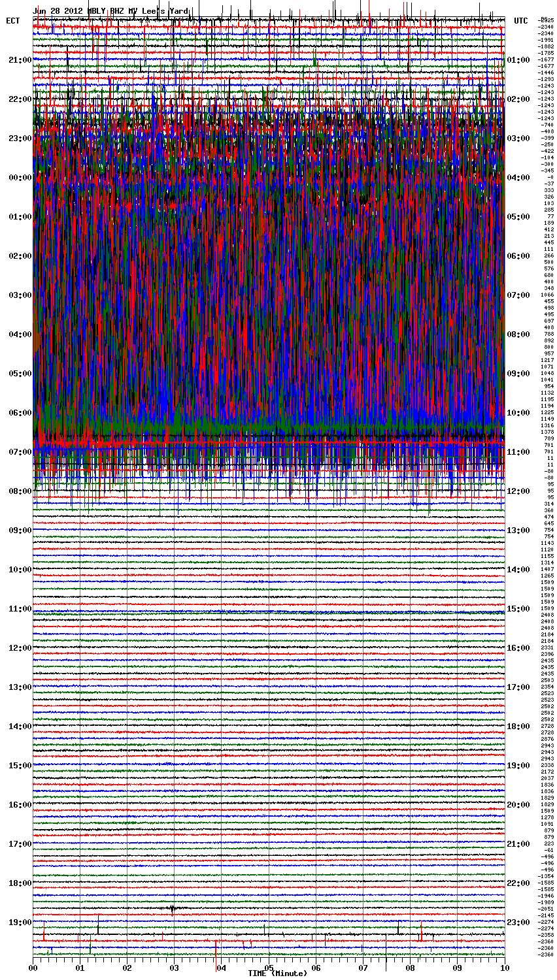Choose the 22:00 label on UTC axis
This screenshot has width=557, height=980.
[518, 883]
